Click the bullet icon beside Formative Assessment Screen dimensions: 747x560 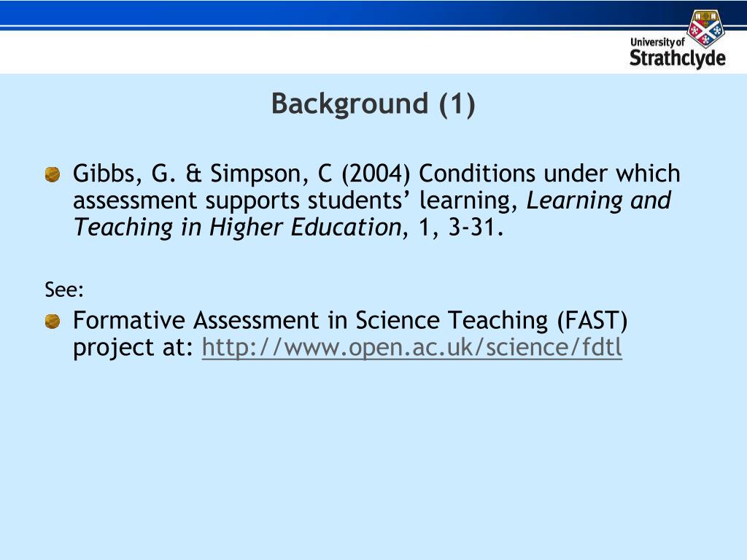[x=53, y=321]
